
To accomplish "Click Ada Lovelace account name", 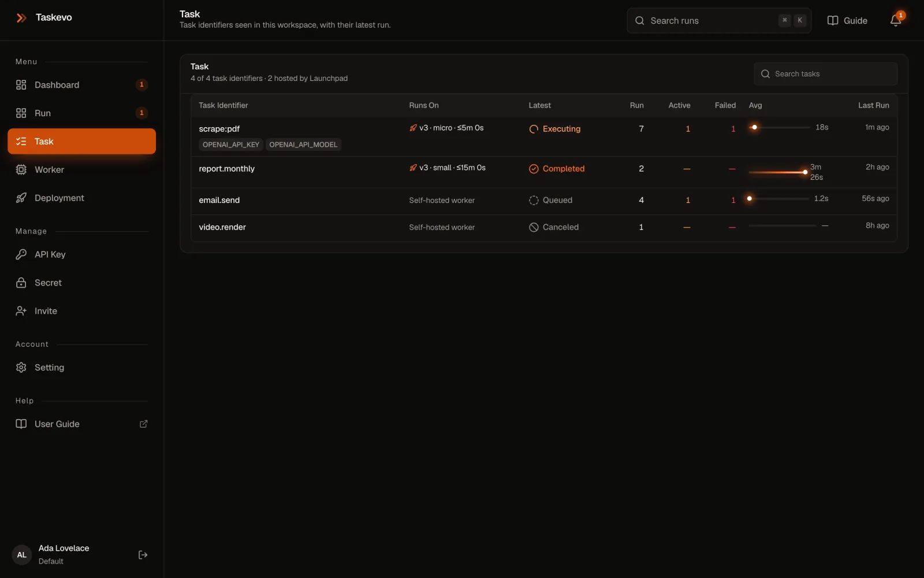I will (x=64, y=549).
